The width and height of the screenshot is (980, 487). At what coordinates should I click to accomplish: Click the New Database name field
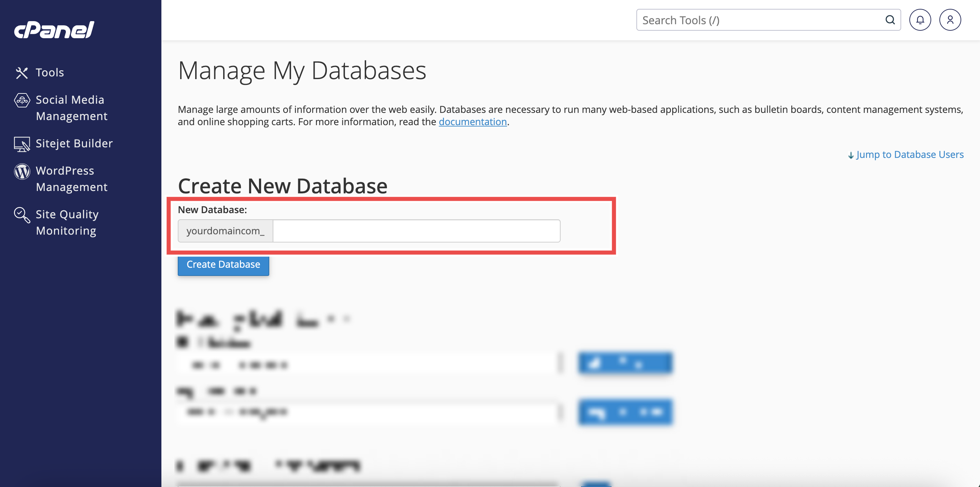pyautogui.click(x=417, y=231)
